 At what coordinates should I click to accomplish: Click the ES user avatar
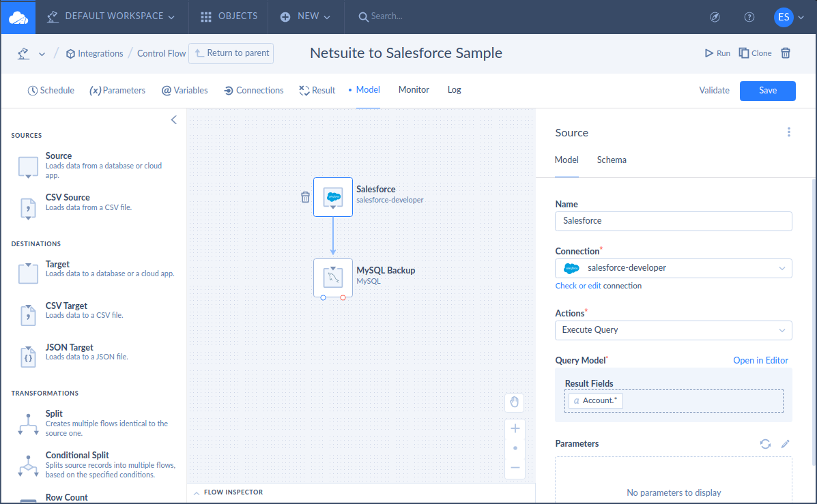783,17
